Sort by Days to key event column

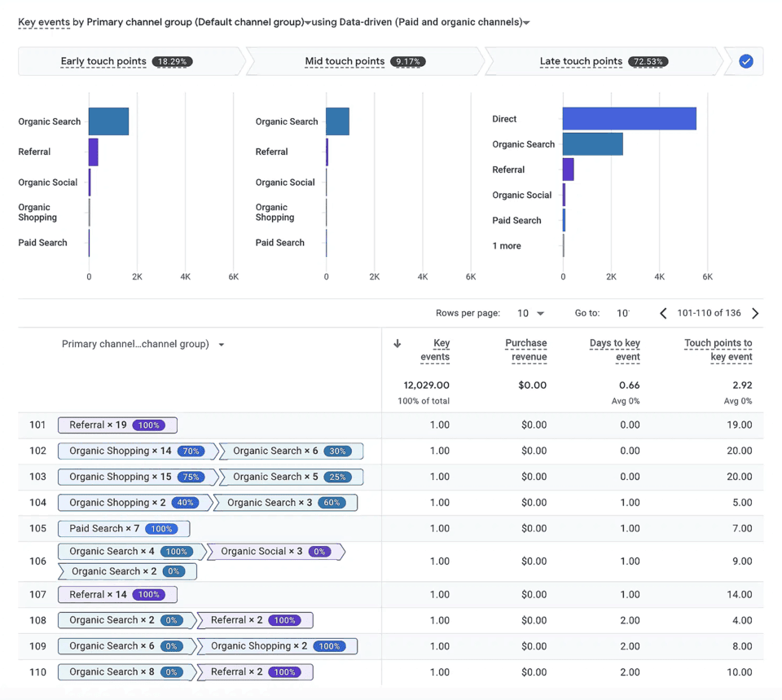(x=614, y=350)
